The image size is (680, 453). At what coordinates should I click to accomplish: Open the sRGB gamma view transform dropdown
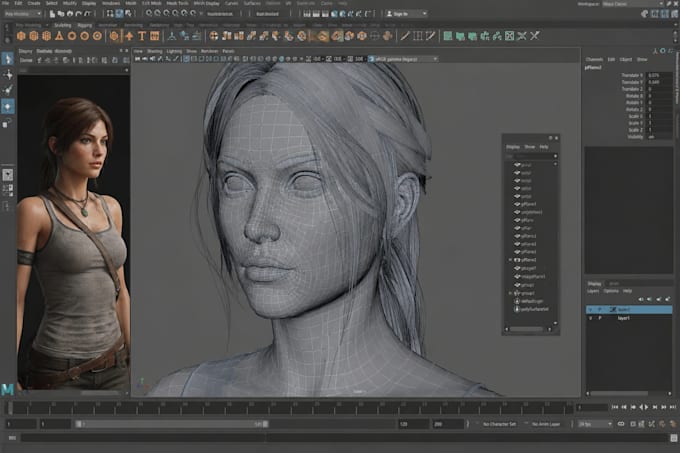pyautogui.click(x=404, y=59)
